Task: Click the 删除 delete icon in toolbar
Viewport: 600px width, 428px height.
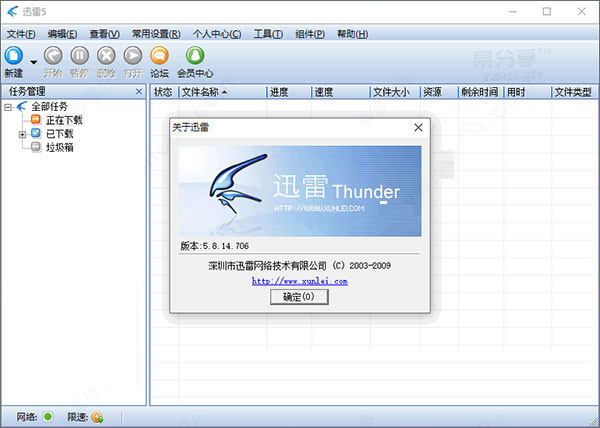Action: click(x=107, y=57)
